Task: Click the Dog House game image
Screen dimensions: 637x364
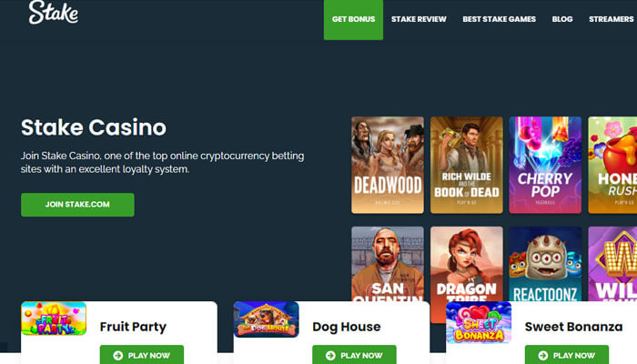Action: [266, 319]
